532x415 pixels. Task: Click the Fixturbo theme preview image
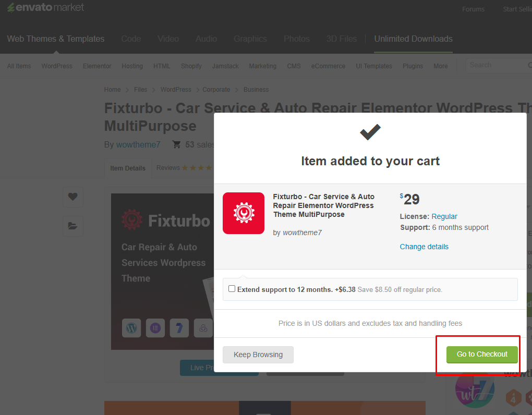click(x=162, y=271)
